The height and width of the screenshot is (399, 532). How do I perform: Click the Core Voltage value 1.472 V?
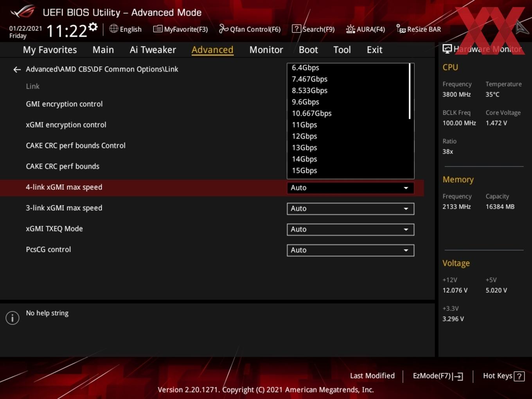[496, 123]
